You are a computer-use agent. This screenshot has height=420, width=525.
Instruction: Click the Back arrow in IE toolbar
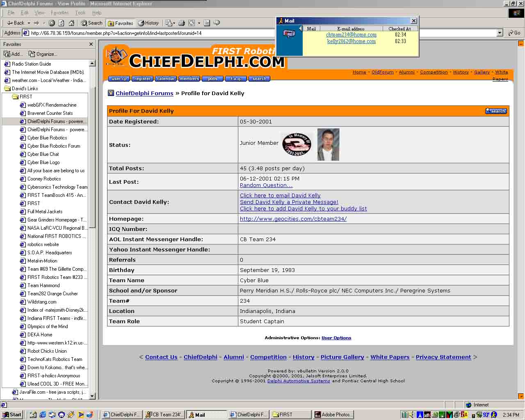coord(16,23)
